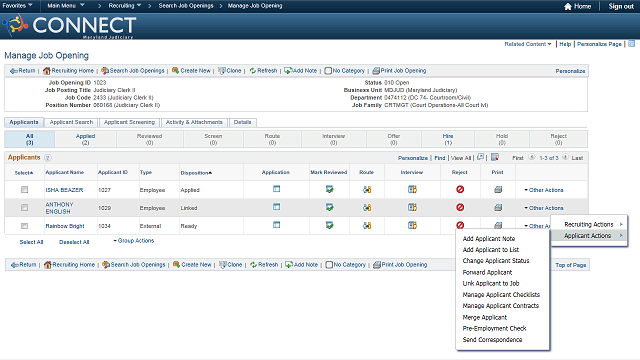
Task: Expand the Recruiting breadcrumb dropdown
Action: click(x=124, y=6)
